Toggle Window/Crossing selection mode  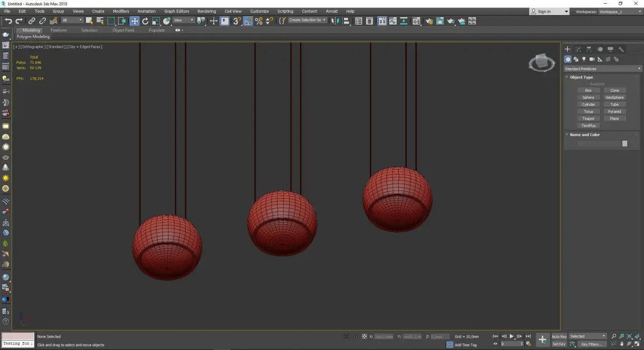122,21
